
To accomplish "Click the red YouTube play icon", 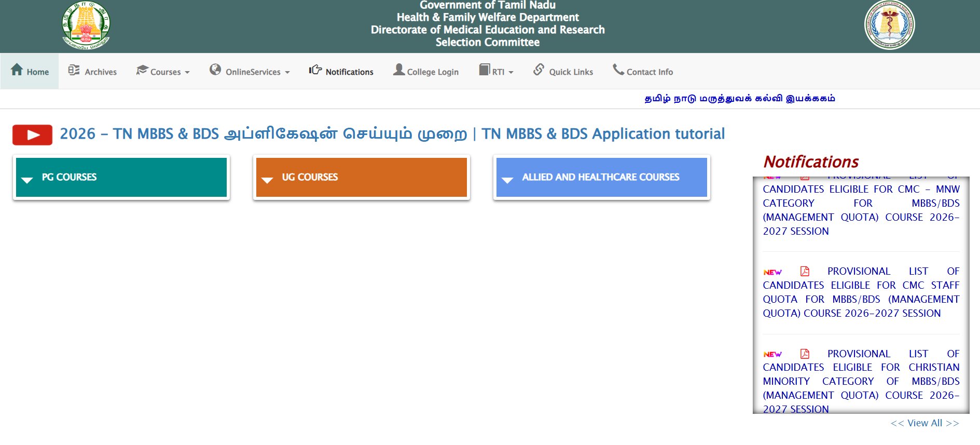I will point(32,135).
